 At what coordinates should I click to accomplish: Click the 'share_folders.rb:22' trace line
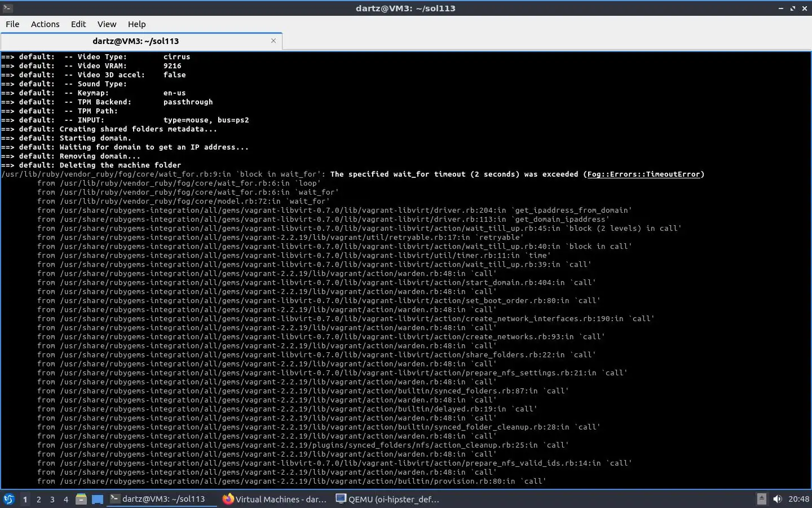[316, 355]
